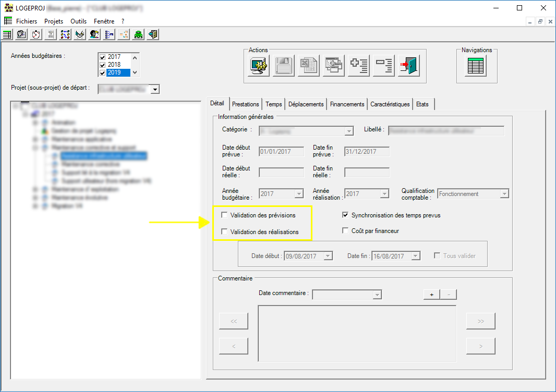Viewport: 556px width, 392px height.
Task: Click the colored dots with arrows toolbar icon
Action: coord(65,34)
